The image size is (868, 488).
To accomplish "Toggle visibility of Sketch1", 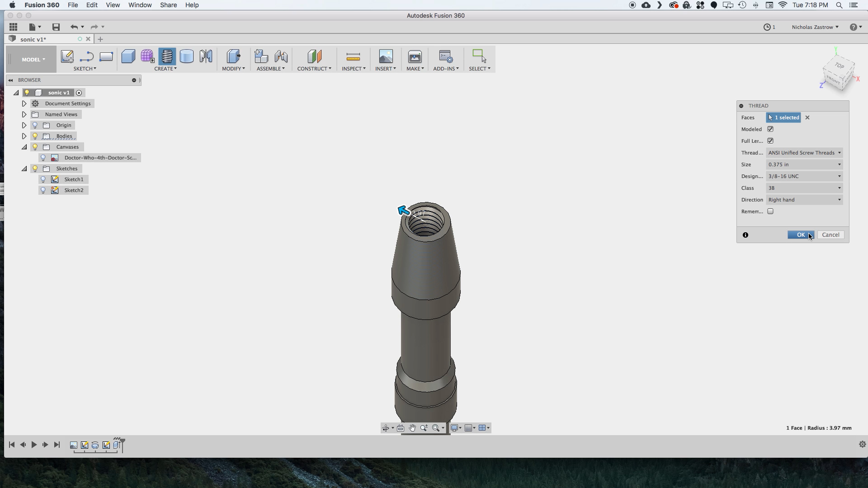I will 43,179.
